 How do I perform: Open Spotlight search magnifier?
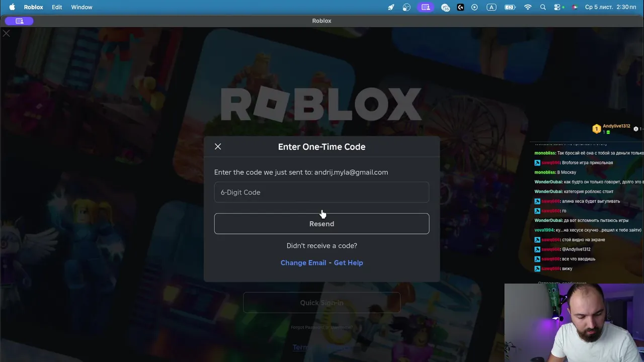(543, 7)
